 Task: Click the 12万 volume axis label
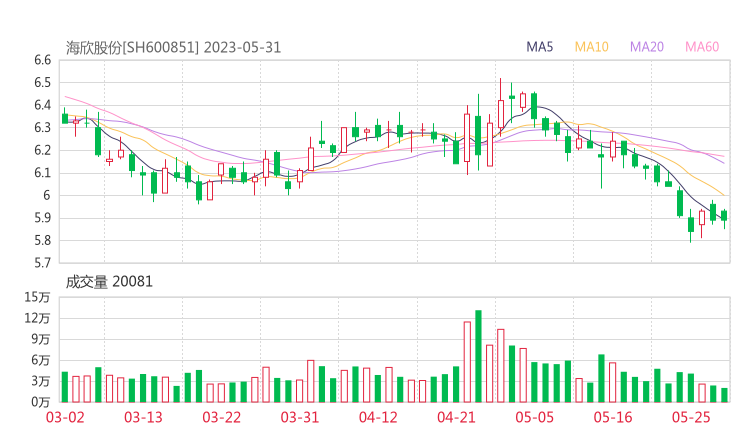point(37,318)
